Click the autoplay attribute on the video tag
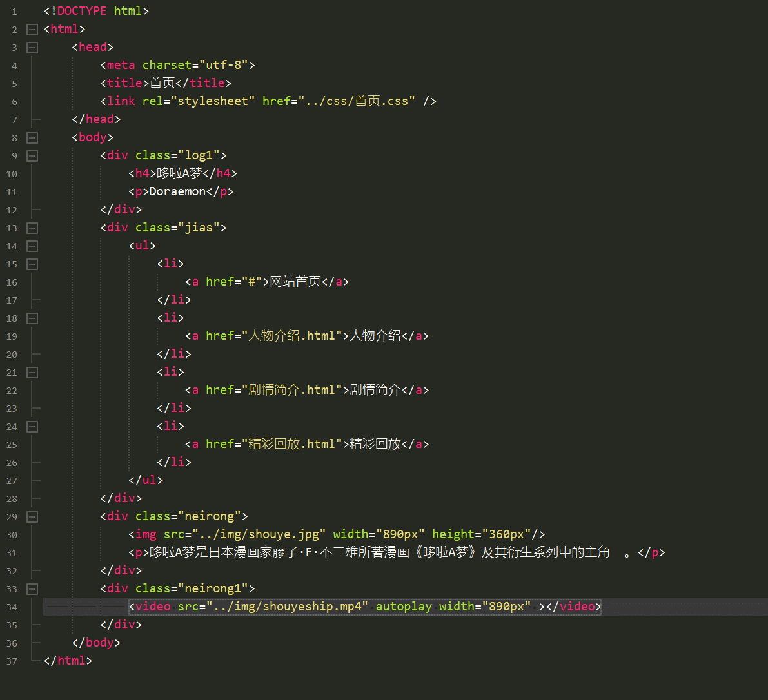Screen dimensions: 768x700 coord(404,607)
